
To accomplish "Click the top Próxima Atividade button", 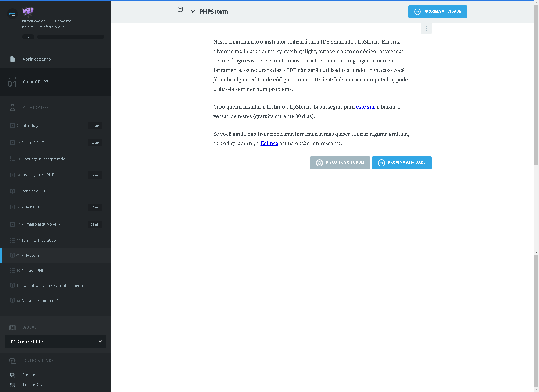I will click(x=437, y=12).
